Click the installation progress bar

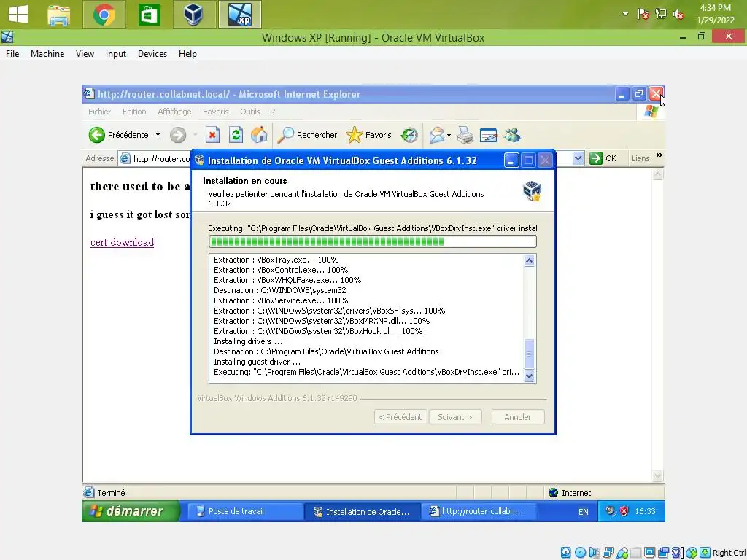(x=373, y=241)
